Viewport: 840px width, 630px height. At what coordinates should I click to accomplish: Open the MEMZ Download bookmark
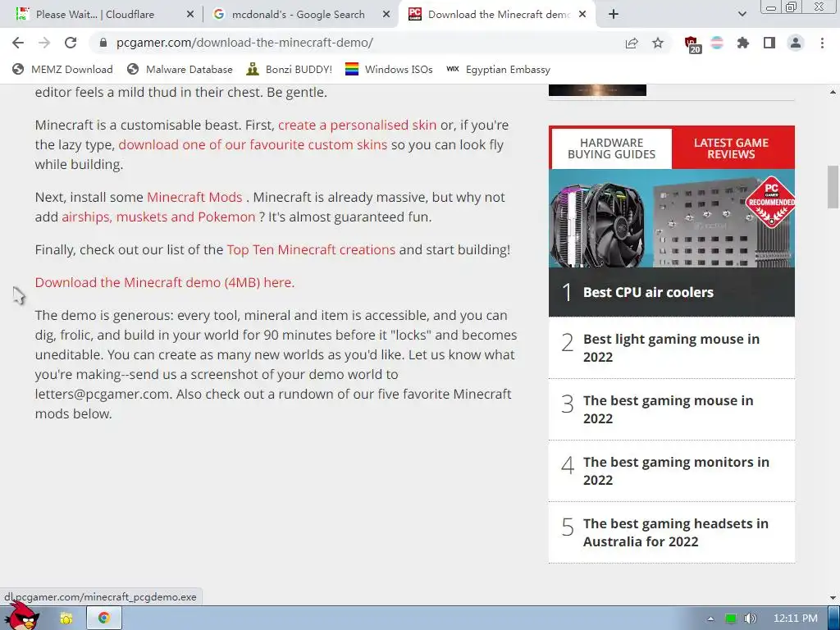[x=62, y=69]
